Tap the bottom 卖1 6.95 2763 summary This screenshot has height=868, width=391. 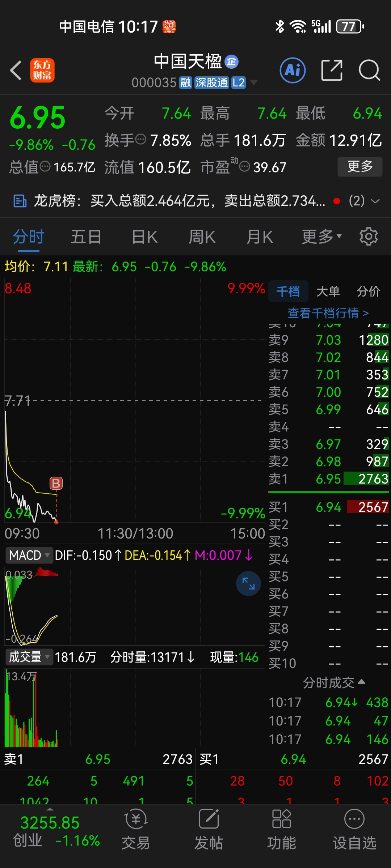pyautogui.click(x=98, y=759)
